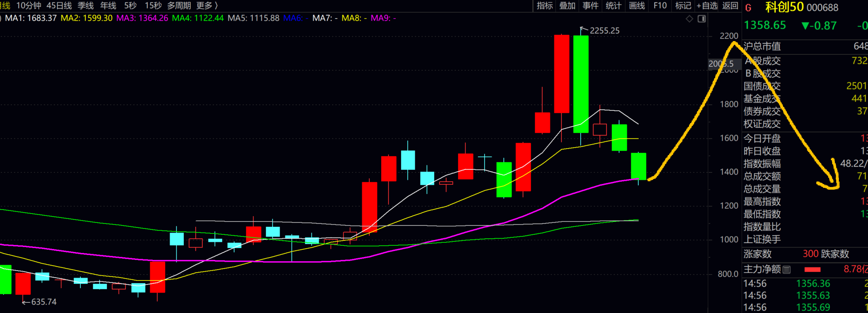
Task: Click the 主力净额 label
Action: click(x=762, y=269)
